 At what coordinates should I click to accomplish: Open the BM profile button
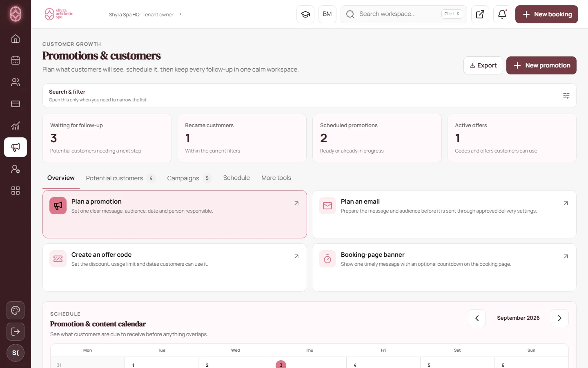click(327, 14)
